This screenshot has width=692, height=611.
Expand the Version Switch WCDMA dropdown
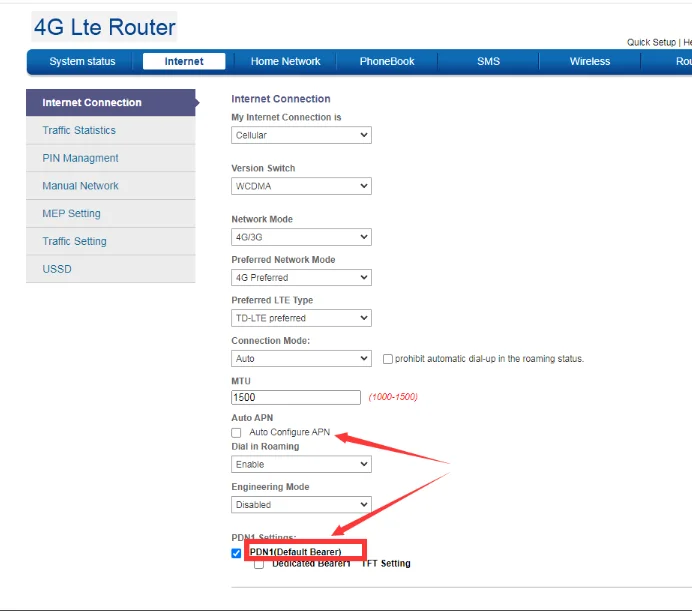pyautogui.click(x=301, y=186)
